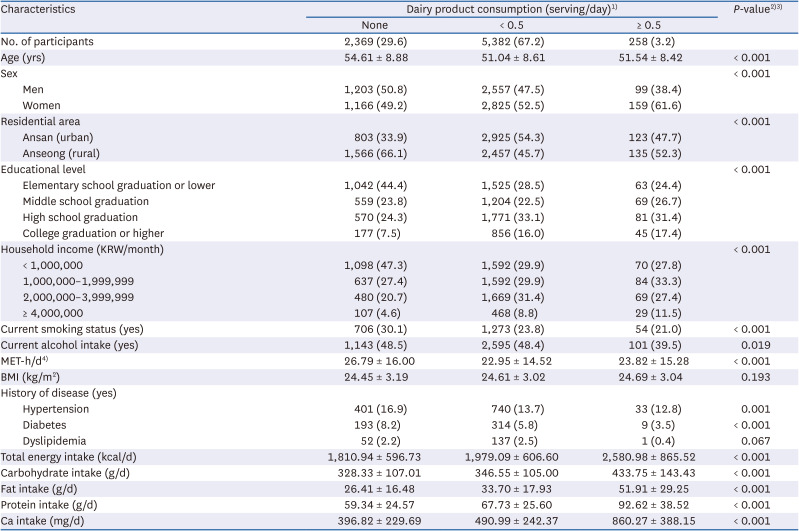The width and height of the screenshot is (799, 531).
Task: Click the 'None' subheader
Action: tap(375, 25)
